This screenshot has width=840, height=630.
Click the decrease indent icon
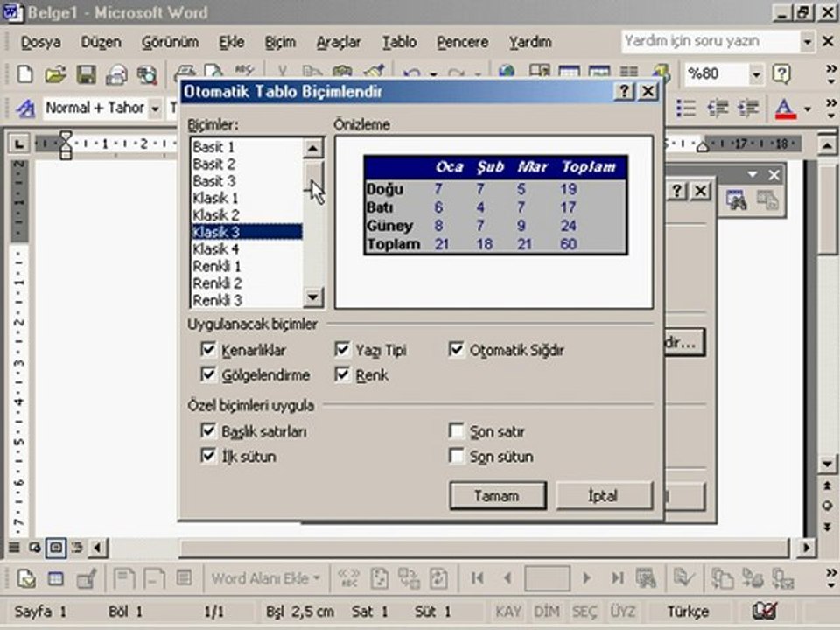[x=717, y=108]
